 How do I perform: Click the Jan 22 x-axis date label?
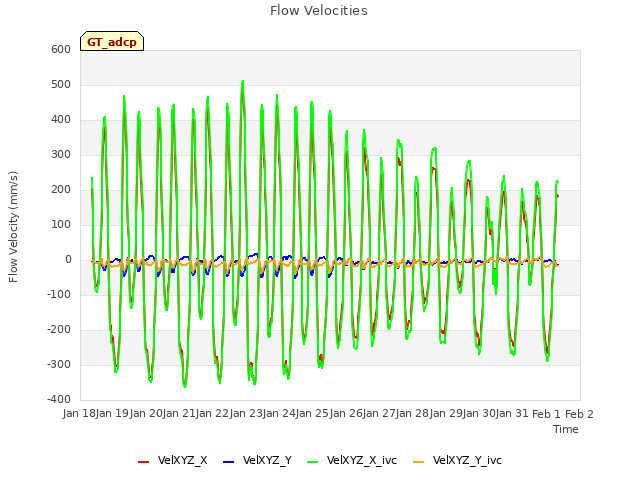212,414
